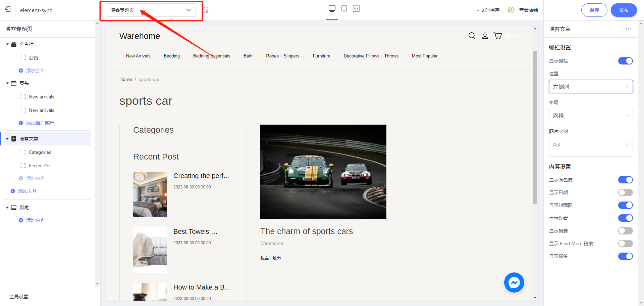
Task: Click plus icon beside 添加卡片
Action: (13, 191)
